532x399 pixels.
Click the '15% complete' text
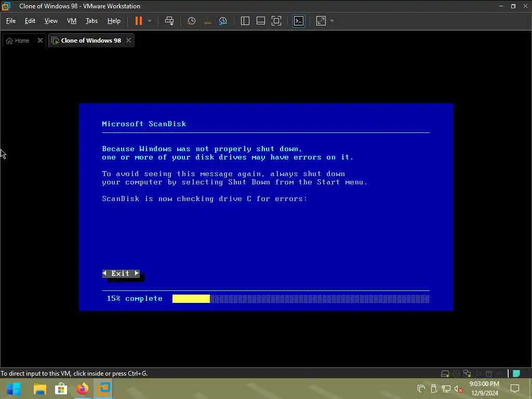point(135,299)
